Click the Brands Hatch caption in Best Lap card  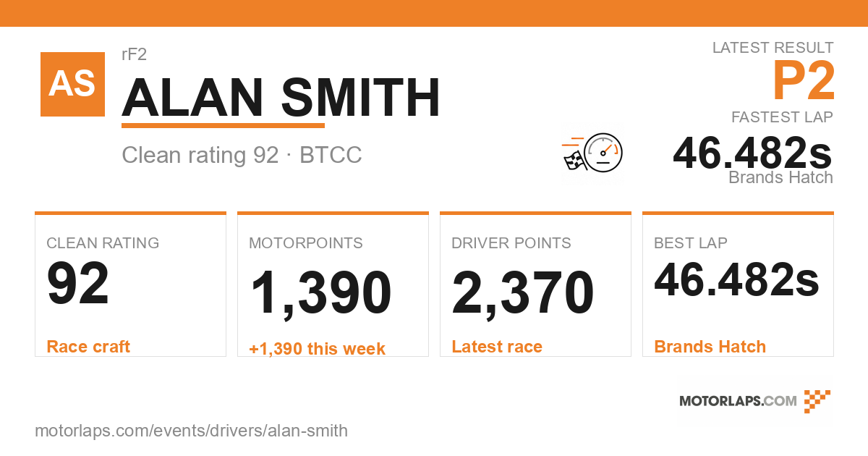710,347
